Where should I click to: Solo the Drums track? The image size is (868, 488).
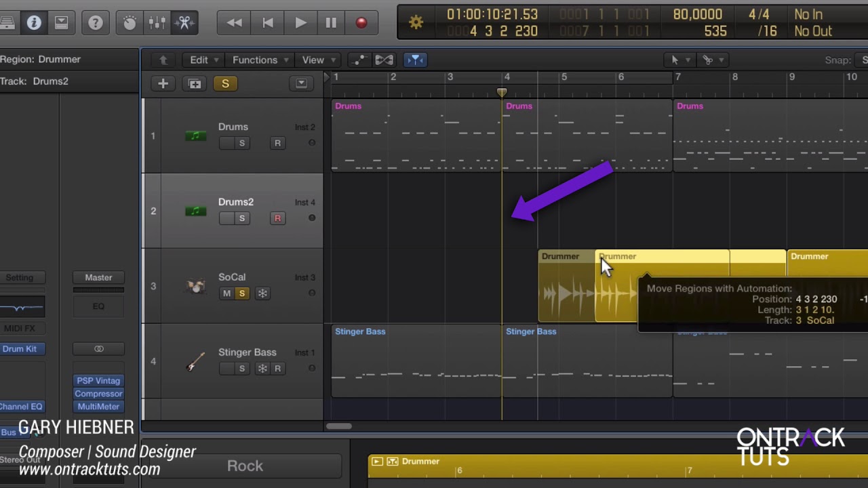click(x=242, y=143)
